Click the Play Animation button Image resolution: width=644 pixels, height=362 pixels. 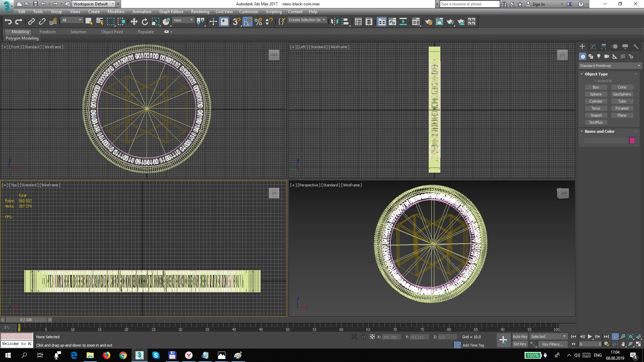[590, 337]
